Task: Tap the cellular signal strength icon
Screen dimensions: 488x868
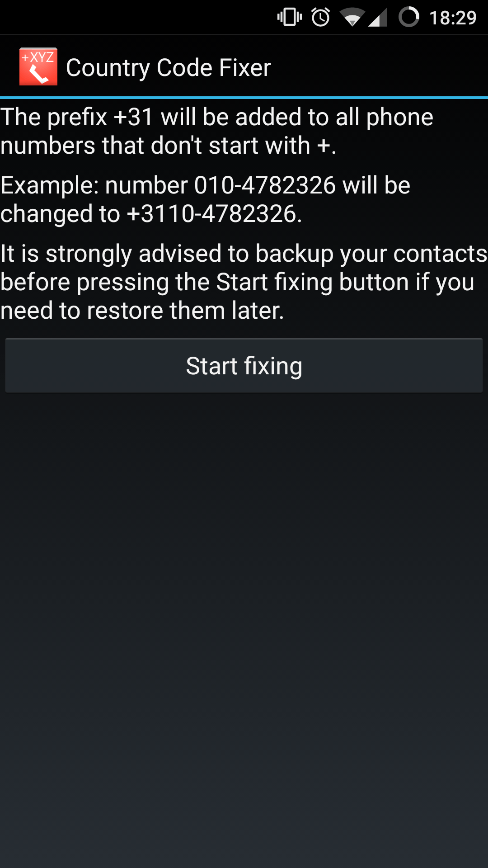Action: (x=378, y=18)
